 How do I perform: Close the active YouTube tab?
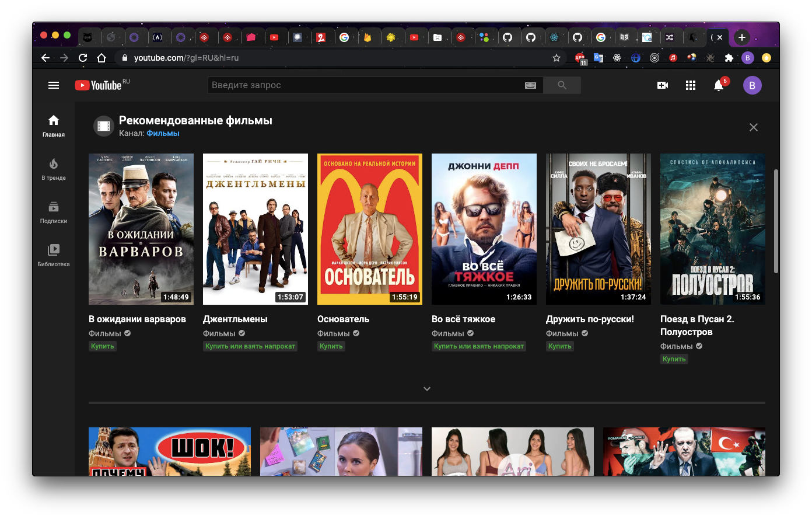720,37
